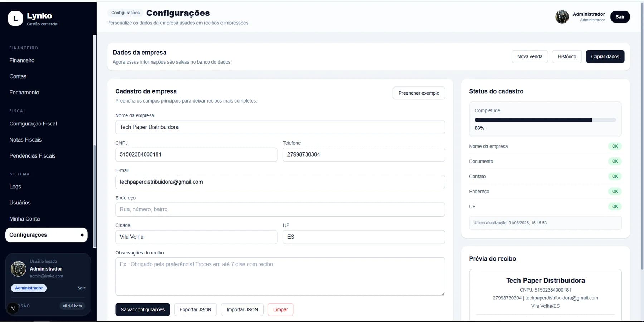This screenshot has width=644, height=322.
Task: Focus the Nome da empresa field
Action: click(280, 127)
